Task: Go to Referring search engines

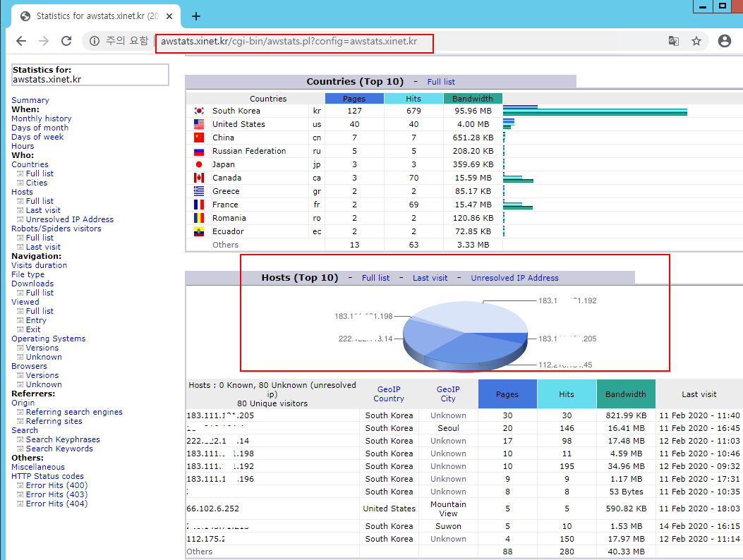Action: pyautogui.click(x=74, y=412)
